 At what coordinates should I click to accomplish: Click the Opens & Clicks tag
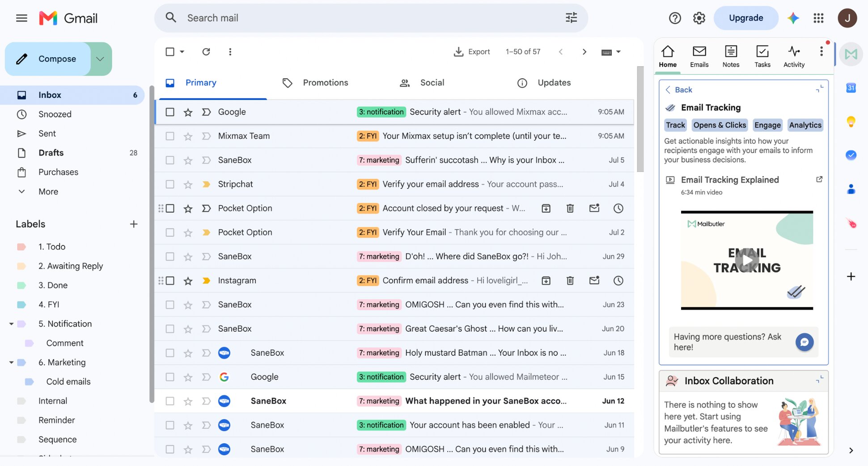pyautogui.click(x=720, y=125)
